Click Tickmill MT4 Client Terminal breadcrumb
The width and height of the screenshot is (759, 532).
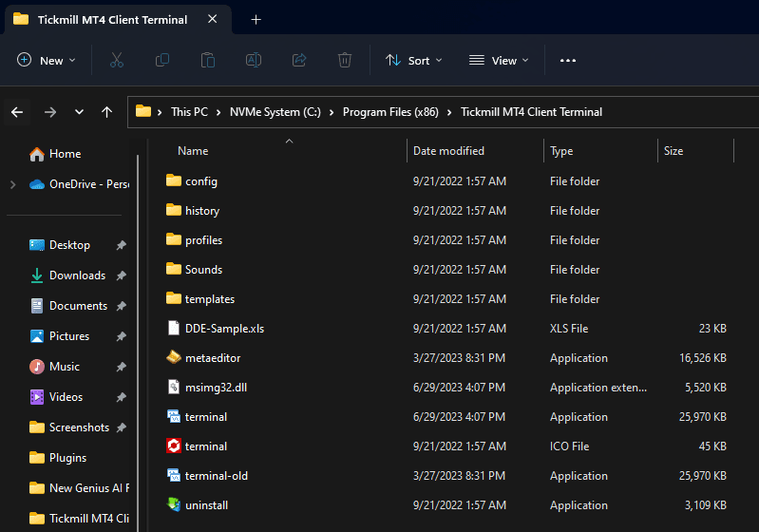coord(532,112)
